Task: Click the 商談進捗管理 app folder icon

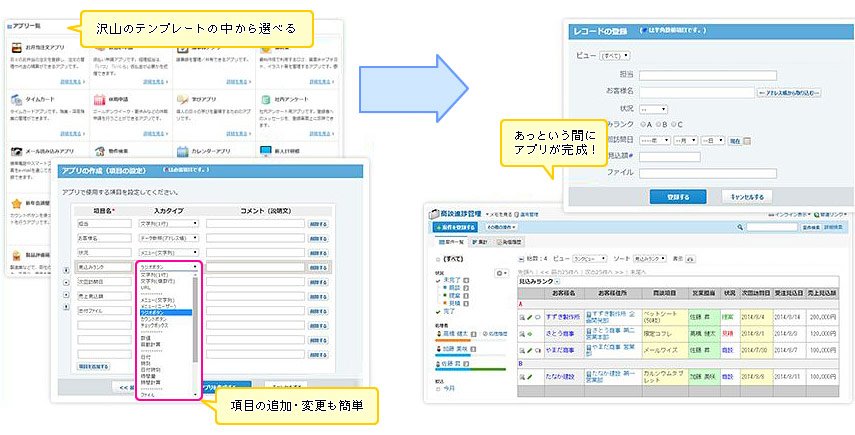Action: click(434, 214)
